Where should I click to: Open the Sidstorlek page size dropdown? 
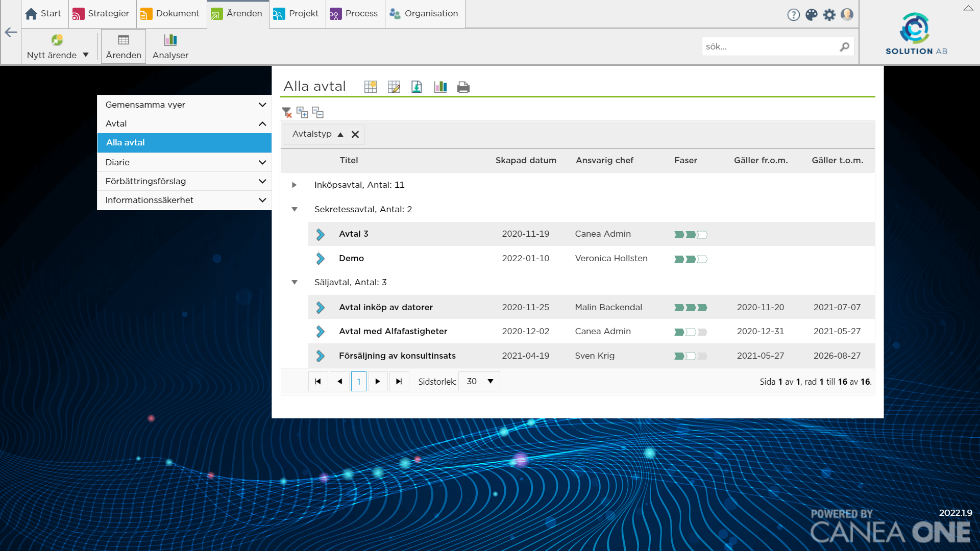(479, 381)
